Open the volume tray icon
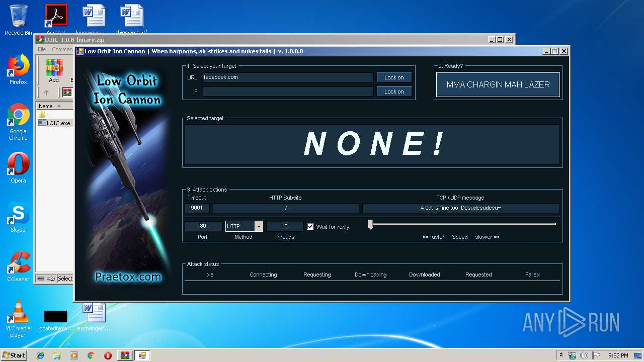This screenshot has width=644, height=362. [584, 355]
